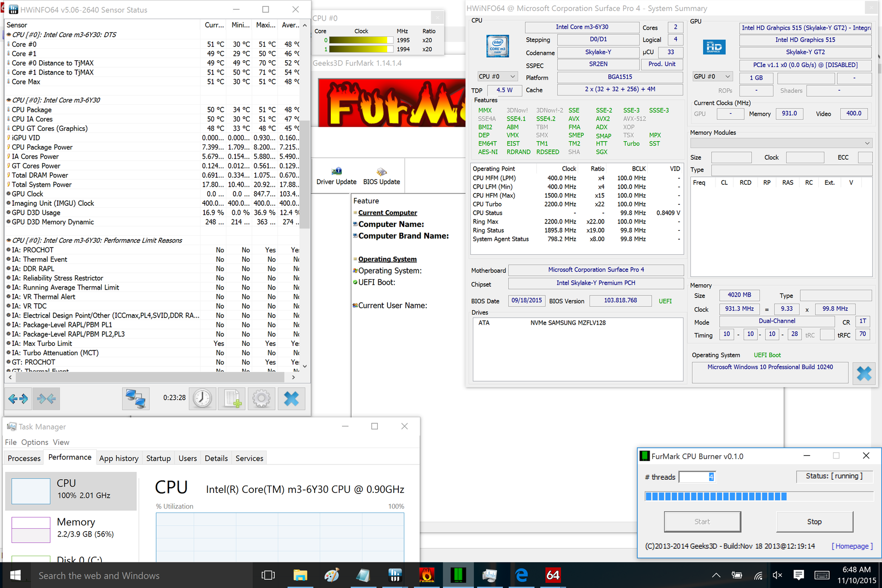Switch to the Startup tab
The image size is (882, 588).
click(158, 458)
